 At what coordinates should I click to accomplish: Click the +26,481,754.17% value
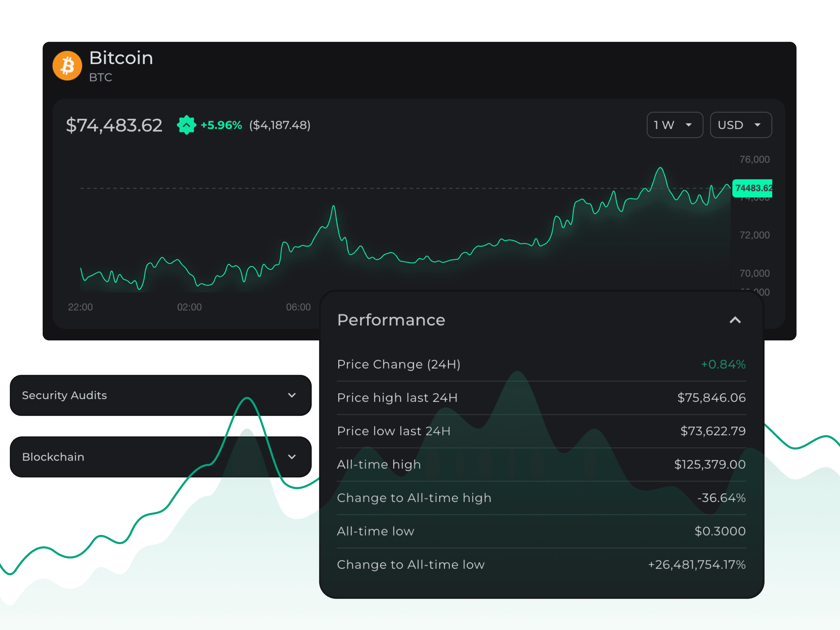[x=697, y=565]
